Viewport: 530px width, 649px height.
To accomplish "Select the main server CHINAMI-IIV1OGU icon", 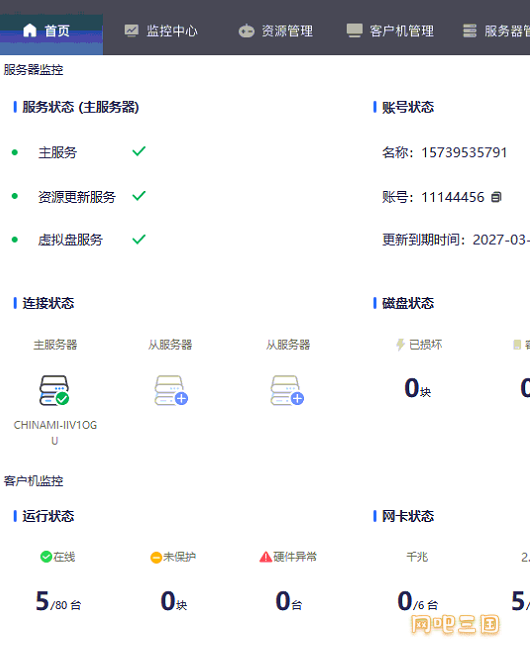I will point(54,390).
